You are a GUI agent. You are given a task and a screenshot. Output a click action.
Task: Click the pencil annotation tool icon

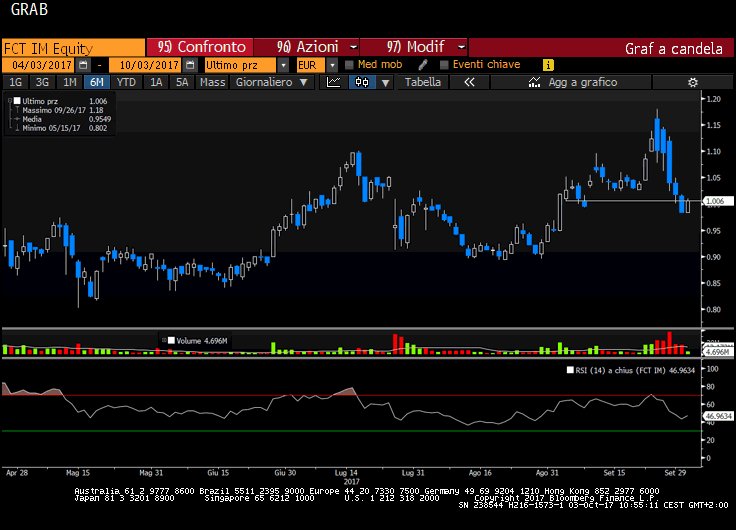click(423, 65)
